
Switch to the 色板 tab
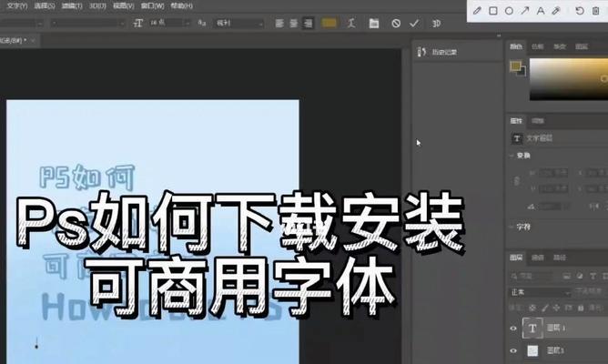pyautogui.click(x=537, y=46)
